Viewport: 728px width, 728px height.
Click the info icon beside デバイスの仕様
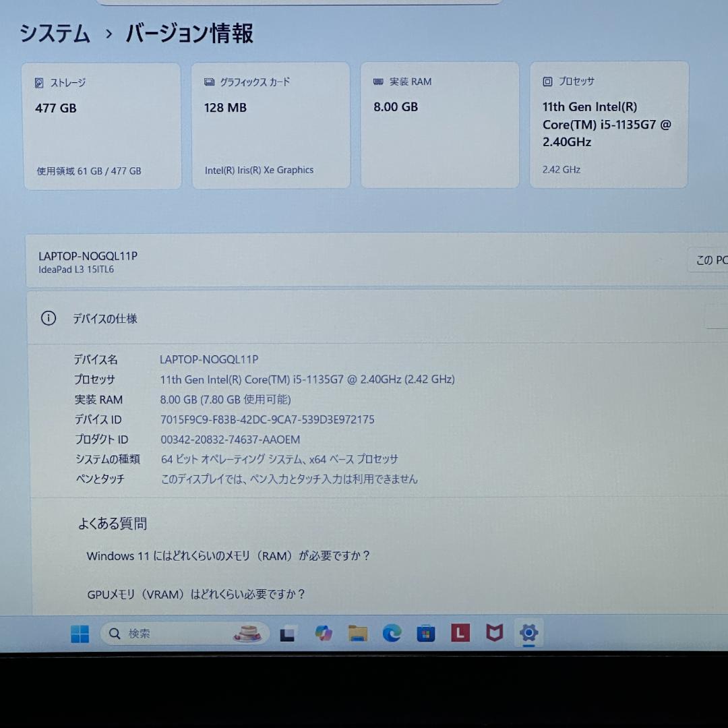point(48,317)
